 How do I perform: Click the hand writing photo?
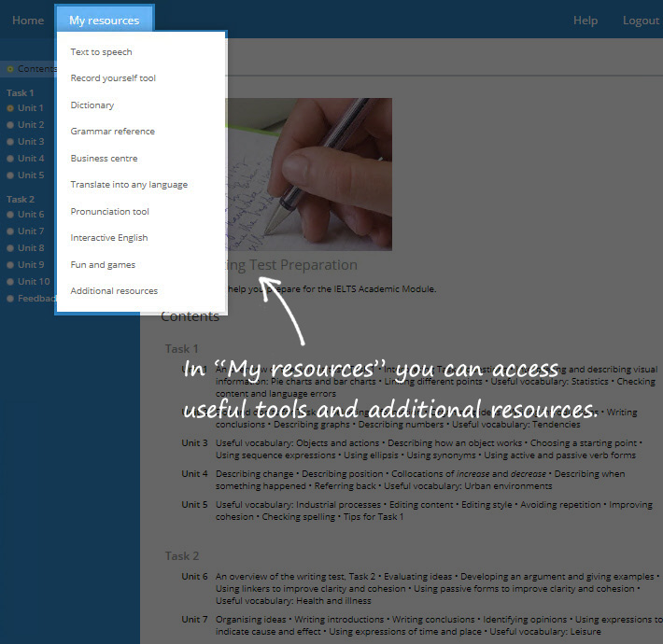308,175
